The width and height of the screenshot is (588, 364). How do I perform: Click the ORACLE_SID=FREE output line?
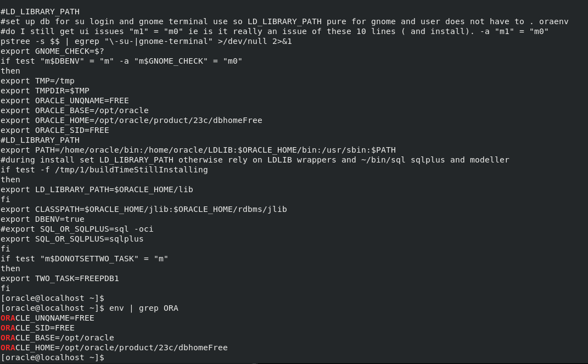tap(37, 328)
